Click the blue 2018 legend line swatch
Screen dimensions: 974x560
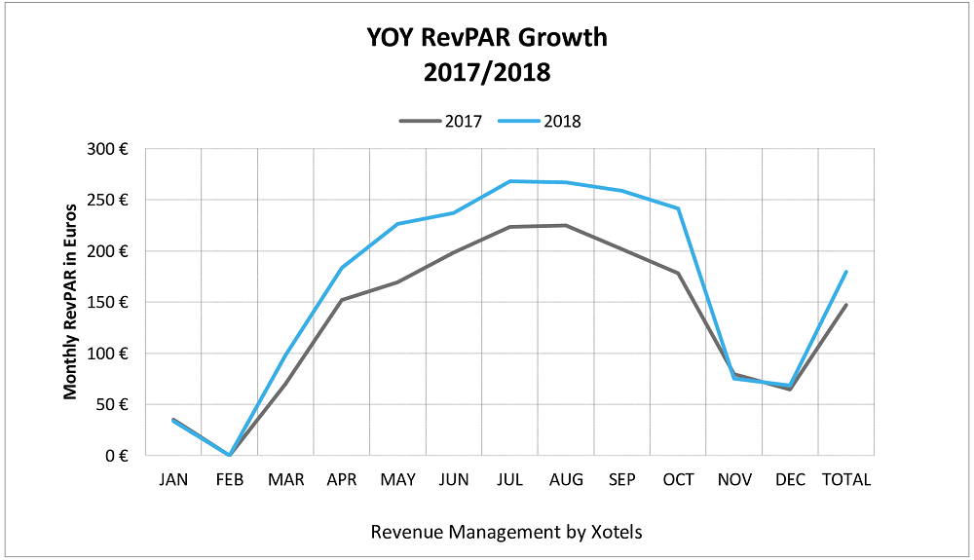tap(519, 121)
